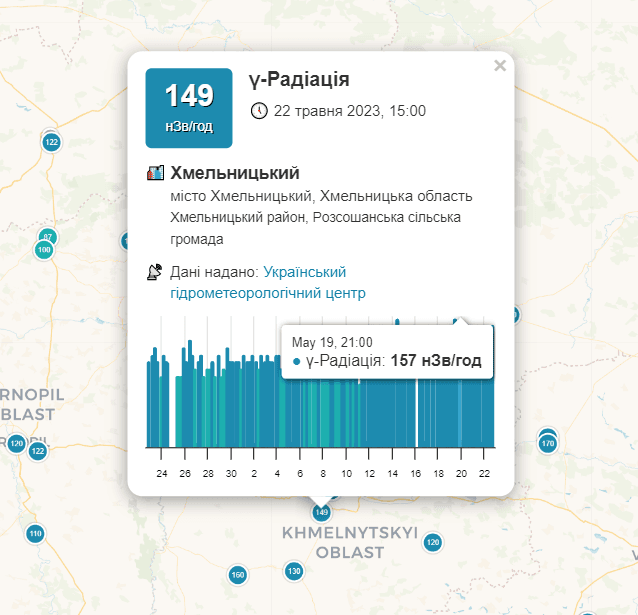
Task: Select the 87 map marker
Action: 48,236
